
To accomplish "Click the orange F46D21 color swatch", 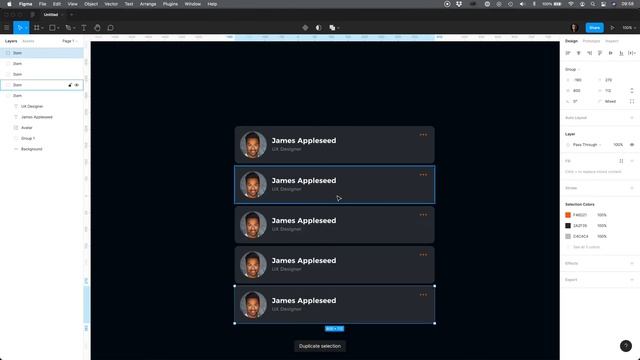I will pos(568,215).
